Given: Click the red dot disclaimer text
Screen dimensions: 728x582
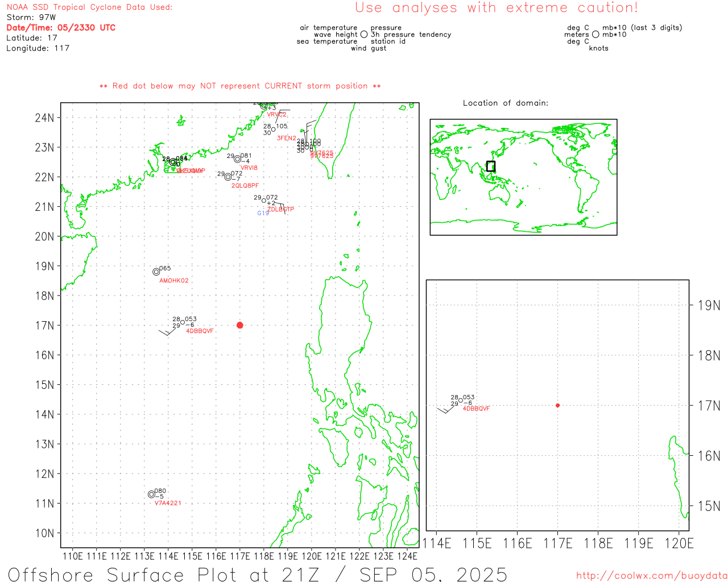Looking at the screenshot, I should click(240, 86).
